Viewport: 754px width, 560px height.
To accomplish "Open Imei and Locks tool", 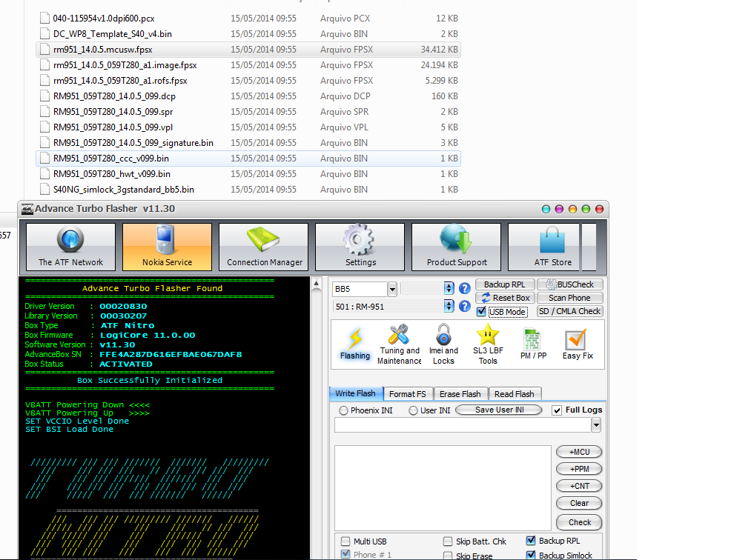I will coord(443,344).
